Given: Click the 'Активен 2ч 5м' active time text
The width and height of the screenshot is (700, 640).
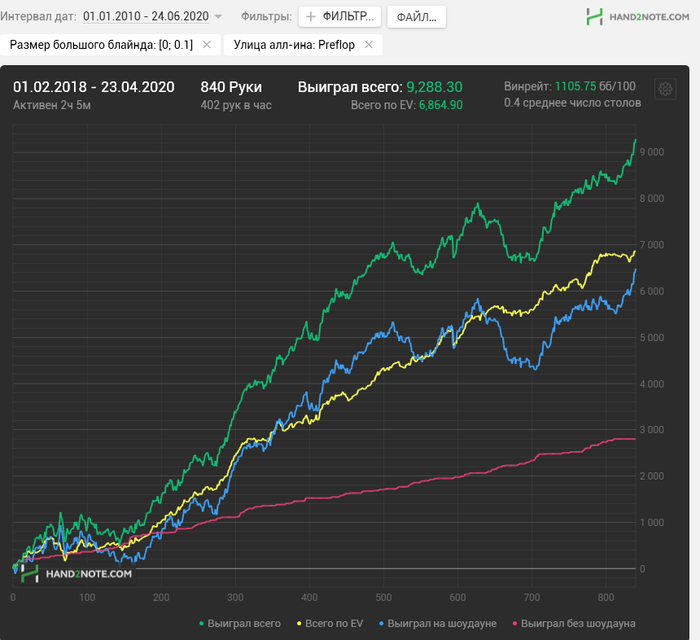Looking at the screenshot, I should [52, 105].
